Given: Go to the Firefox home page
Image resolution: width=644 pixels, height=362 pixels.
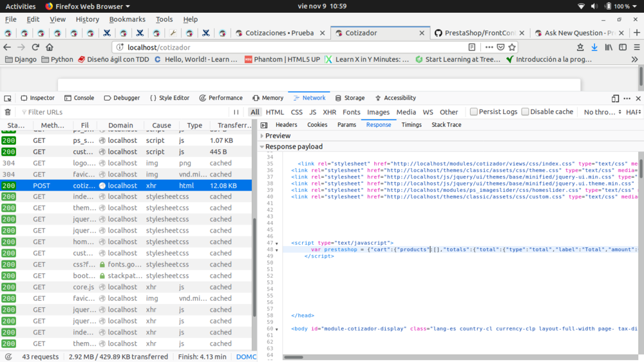Looking at the screenshot, I should (50, 47).
